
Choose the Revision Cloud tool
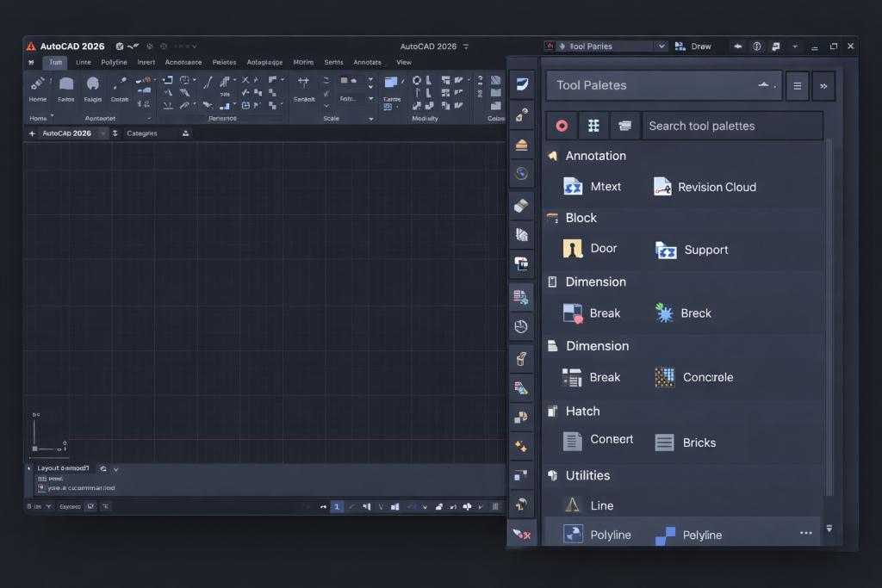coord(705,187)
